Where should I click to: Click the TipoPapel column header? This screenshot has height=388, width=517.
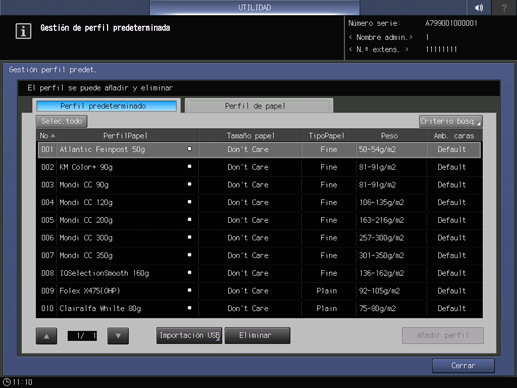[327, 136]
